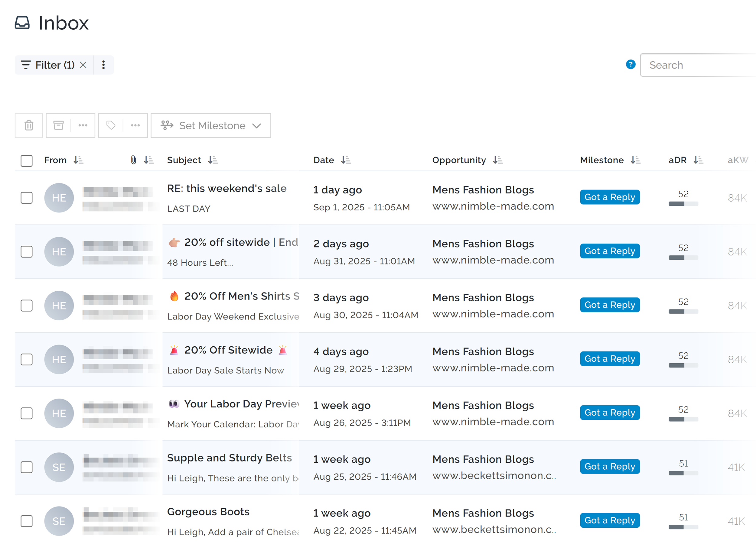756x544 pixels.
Task: Sort by From column
Action: coord(79,160)
